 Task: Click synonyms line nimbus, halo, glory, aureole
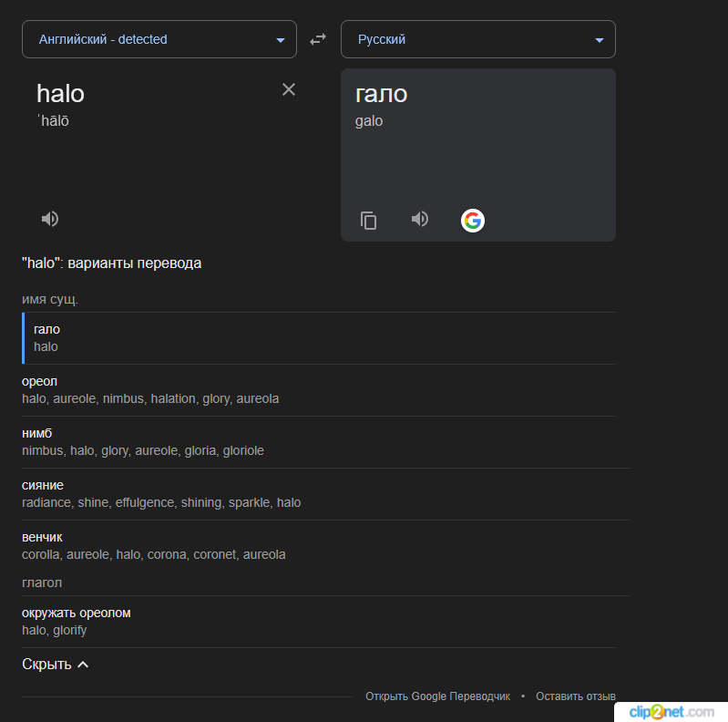coord(143,450)
